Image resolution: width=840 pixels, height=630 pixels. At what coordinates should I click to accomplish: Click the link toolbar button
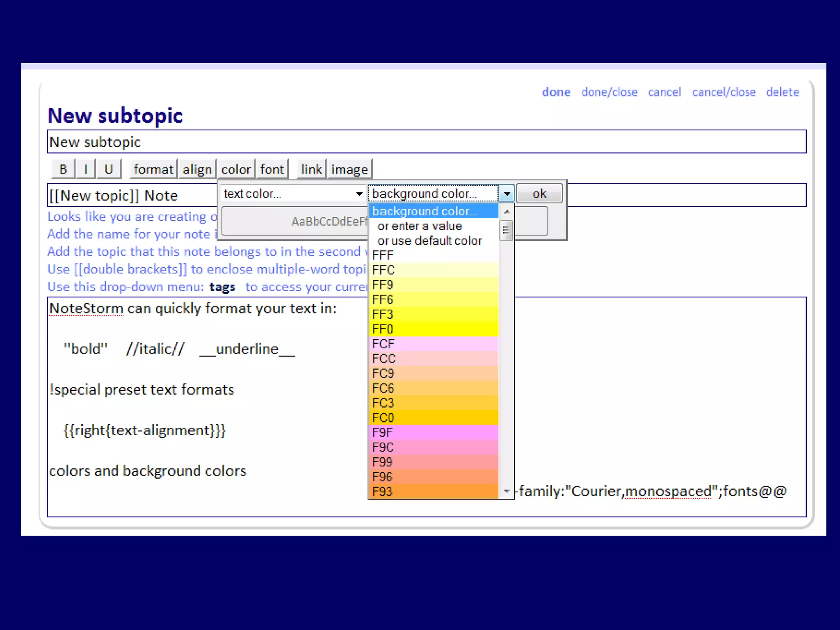[x=311, y=169]
